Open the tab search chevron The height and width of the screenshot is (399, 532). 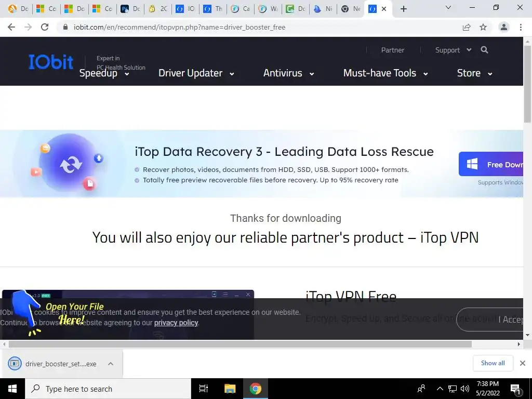click(448, 7)
